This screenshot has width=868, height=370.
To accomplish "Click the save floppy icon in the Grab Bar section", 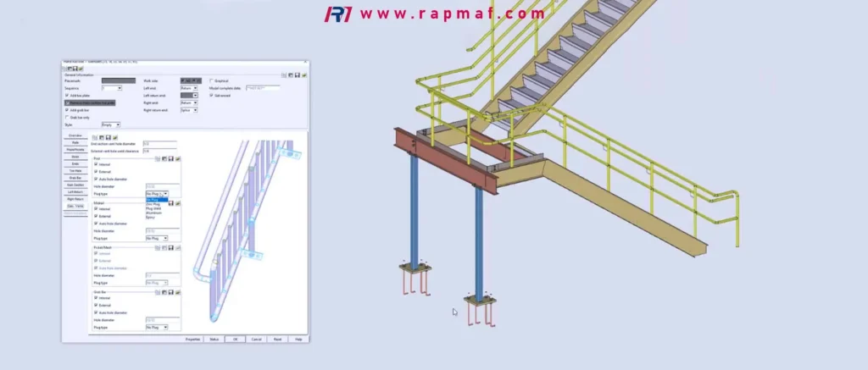I will point(171,292).
